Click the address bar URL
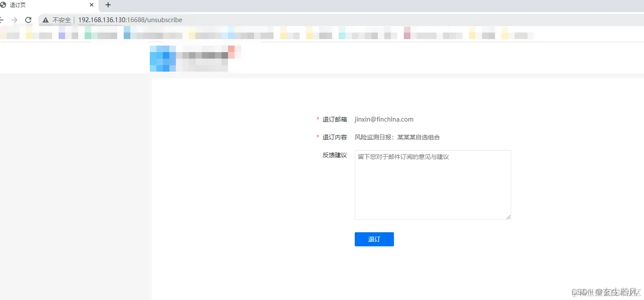Screen dimensions: 644x300 click(x=130, y=20)
